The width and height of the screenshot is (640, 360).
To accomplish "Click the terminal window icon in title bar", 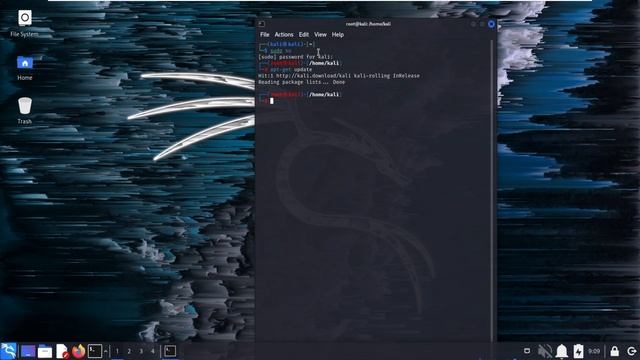I will 262,24.
